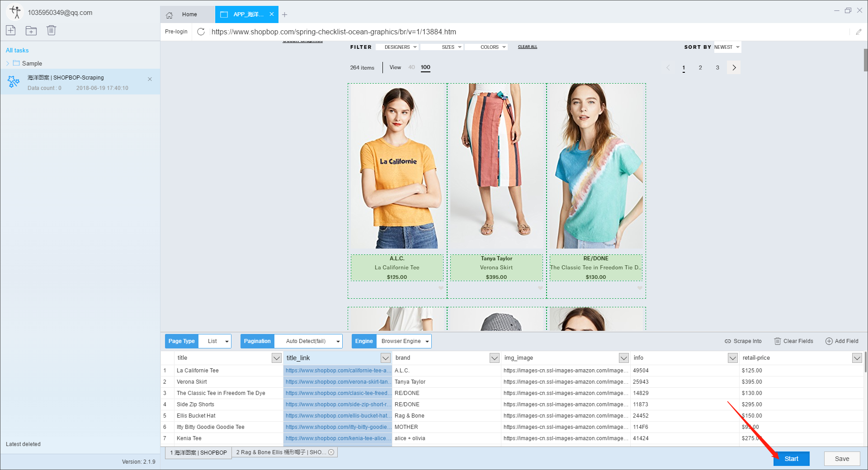The height and width of the screenshot is (470, 868).
Task: Select All tasks in sidebar
Action: 17,50
